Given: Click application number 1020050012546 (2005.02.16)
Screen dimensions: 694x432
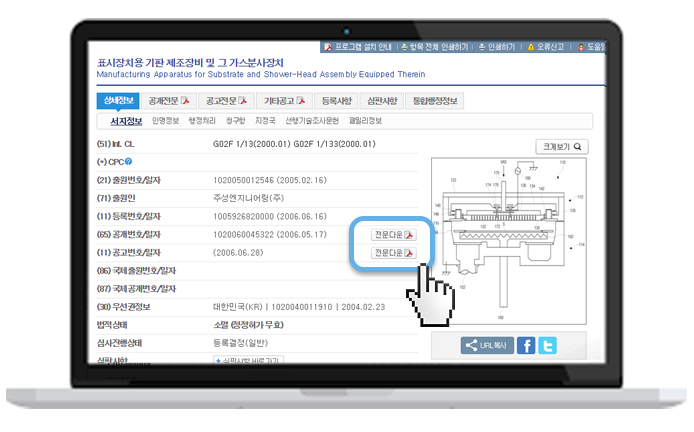Looking at the screenshot, I should 270,180.
